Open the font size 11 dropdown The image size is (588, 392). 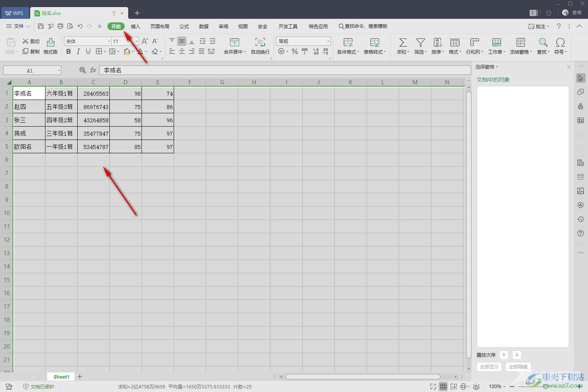pos(136,41)
